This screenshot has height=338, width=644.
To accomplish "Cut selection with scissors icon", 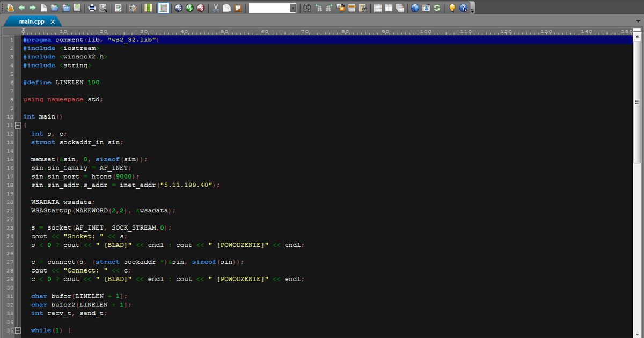I will pyautogui.click(x=216, y=8).
